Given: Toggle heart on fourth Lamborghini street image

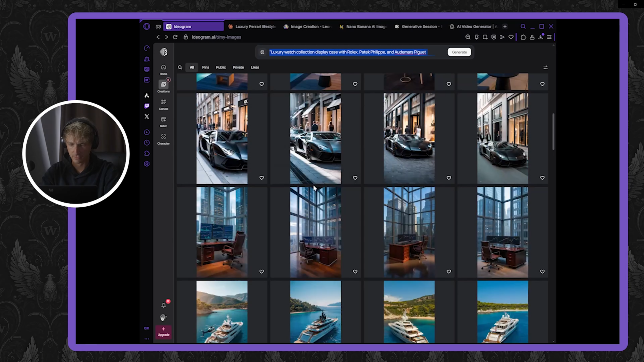Looking at the screenshot, I should click(x=542, y=178).
